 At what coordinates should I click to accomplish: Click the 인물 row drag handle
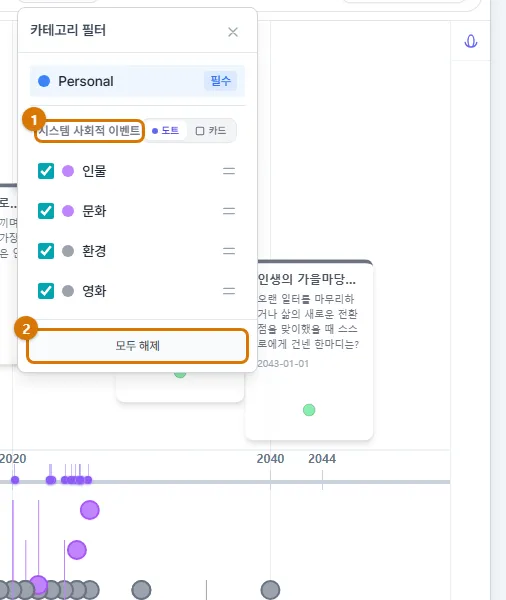click(x=229, y=171)
